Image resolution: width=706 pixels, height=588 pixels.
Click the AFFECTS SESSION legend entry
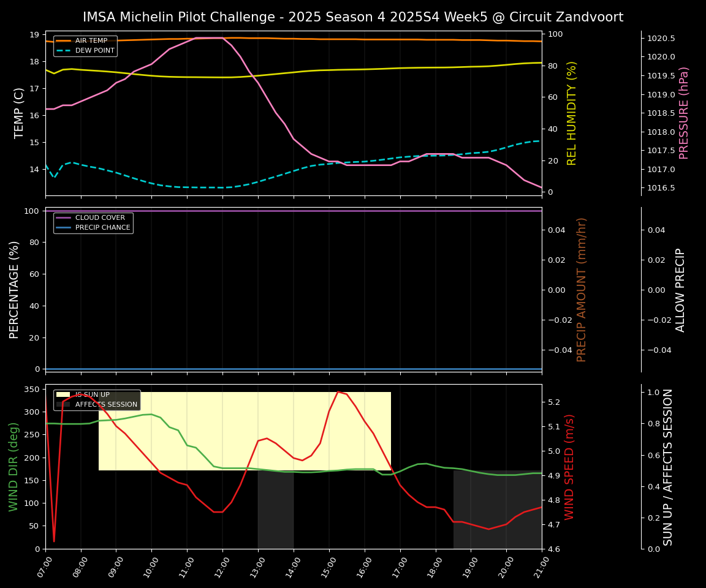click(x=105, y=405)
